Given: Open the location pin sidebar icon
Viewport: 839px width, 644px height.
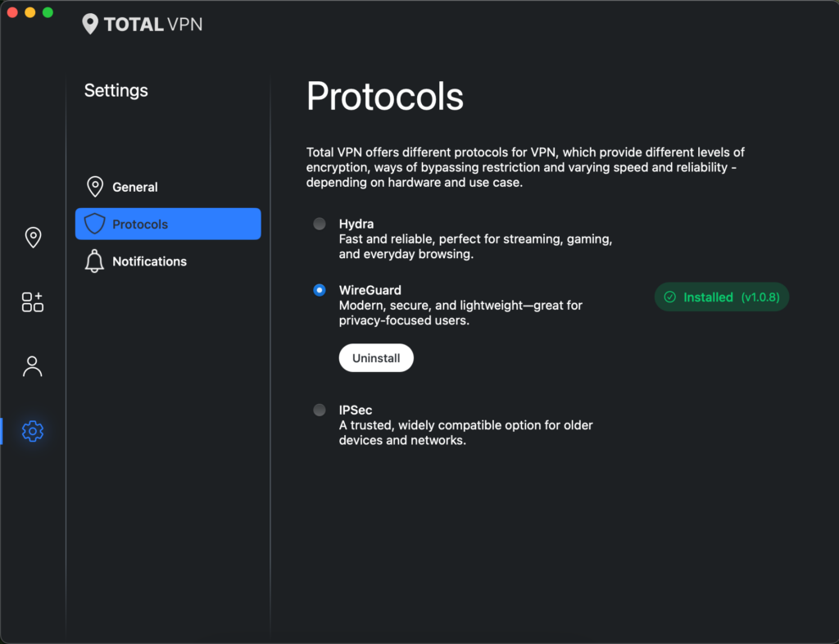Looking at the screenshot, I should [33, 237].
